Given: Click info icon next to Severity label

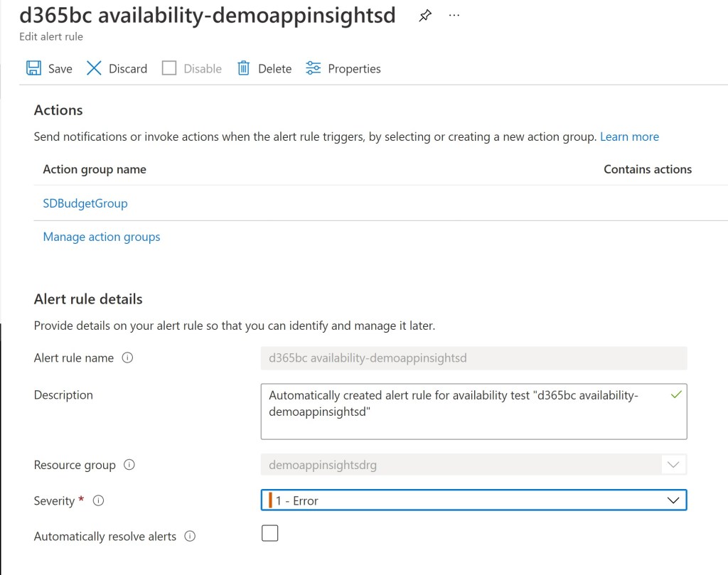Looking at the screenshot, I should point(99,501).
